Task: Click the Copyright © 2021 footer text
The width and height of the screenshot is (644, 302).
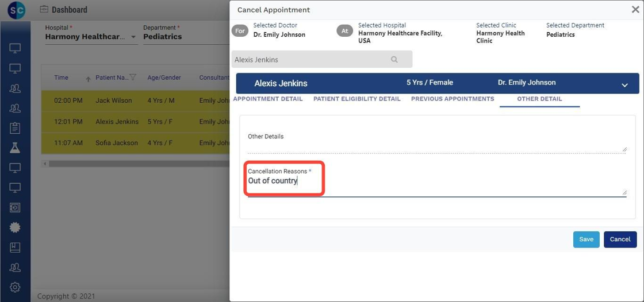Action: point(66,296)
